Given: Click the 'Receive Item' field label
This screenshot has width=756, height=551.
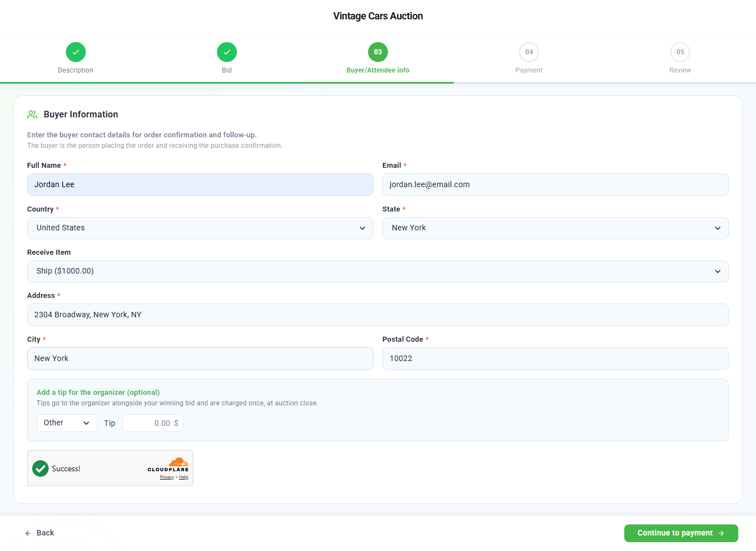Looking at the screenshot, I should [49, 253].
